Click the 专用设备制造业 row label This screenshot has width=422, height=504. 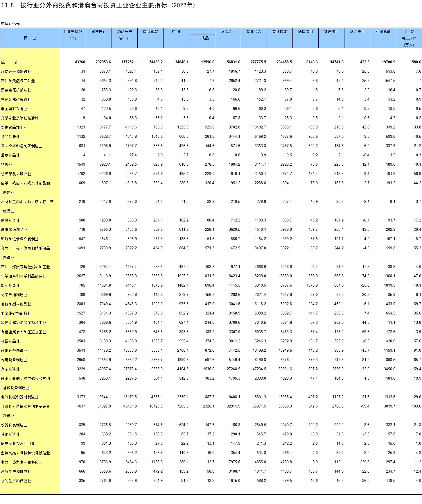14,360
